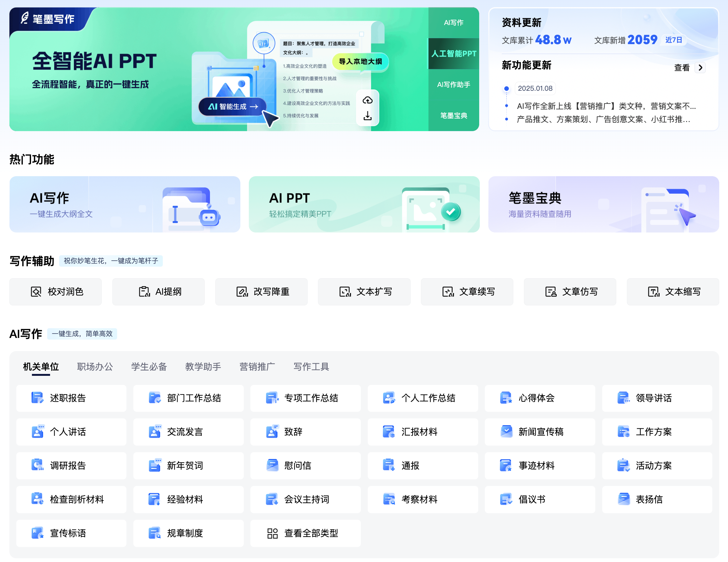Open the 笔墨宝典 feature card
The height and width of the screenshot is (562, 728).
tap(603, 204)
